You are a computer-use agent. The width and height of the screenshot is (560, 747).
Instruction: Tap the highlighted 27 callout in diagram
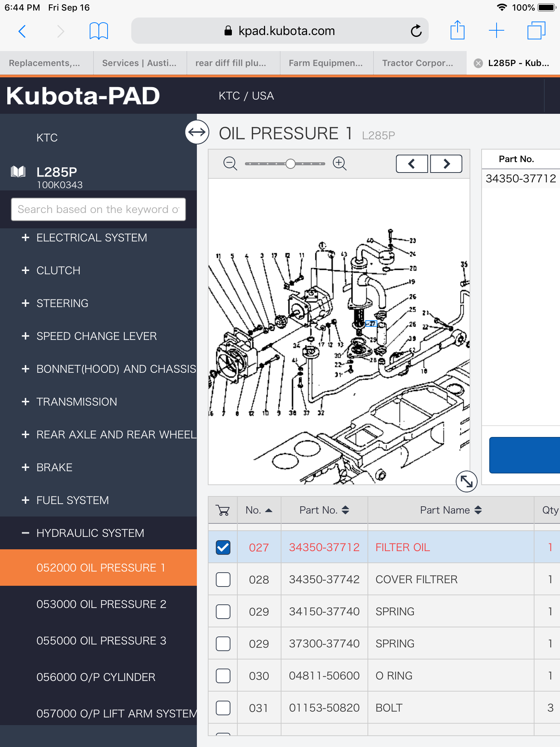[x=371, y=324]
